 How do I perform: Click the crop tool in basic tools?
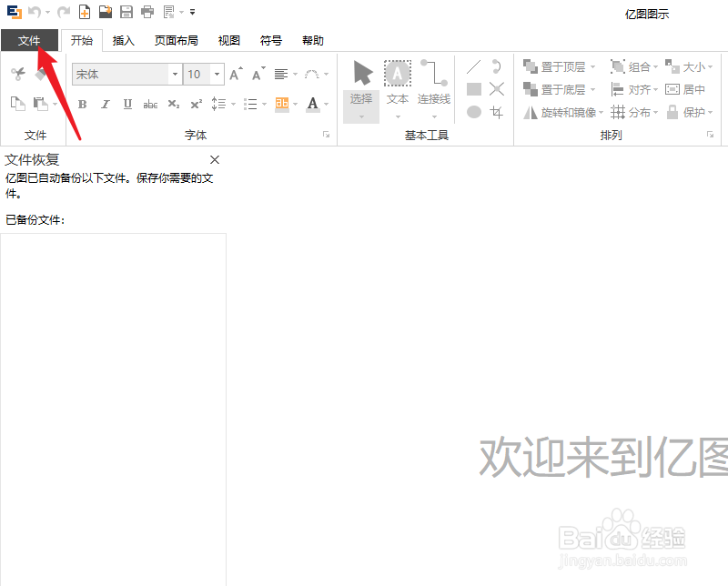498,112
